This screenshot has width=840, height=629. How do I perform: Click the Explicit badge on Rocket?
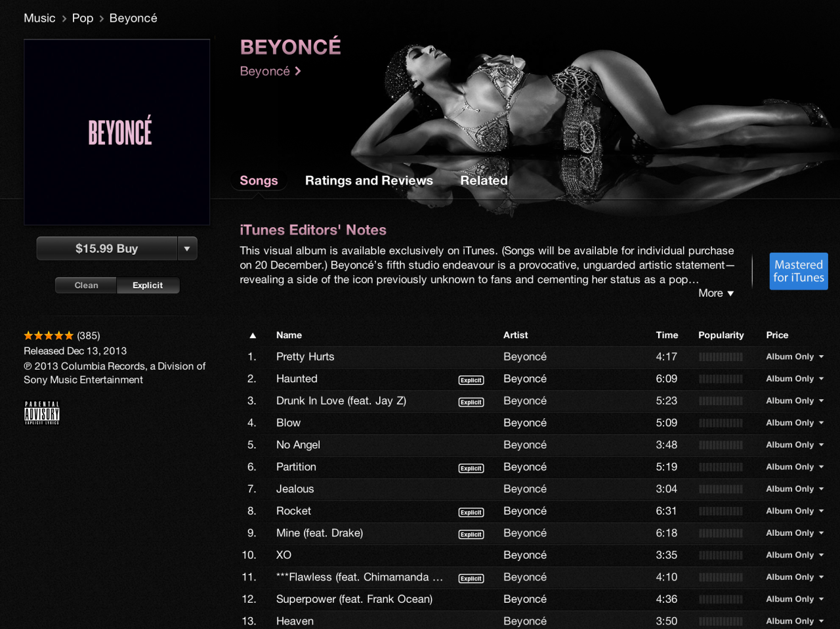point(471,512)
